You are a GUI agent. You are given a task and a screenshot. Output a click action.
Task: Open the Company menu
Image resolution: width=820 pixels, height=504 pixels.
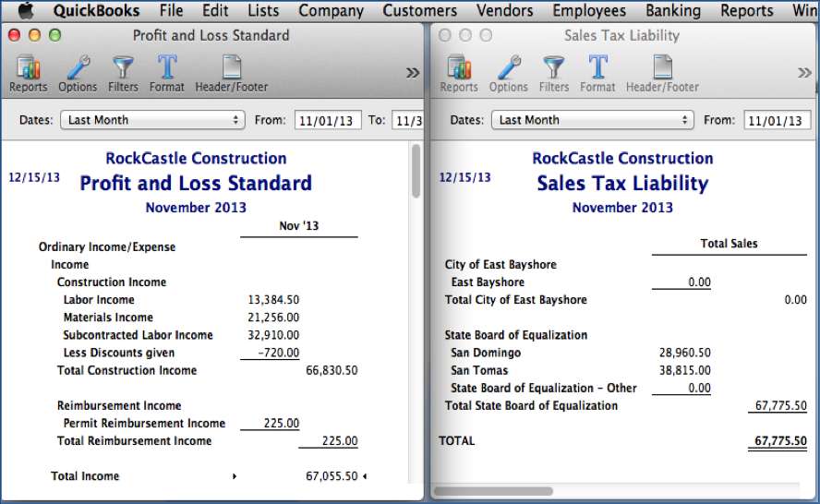click(x=331, y=10)
